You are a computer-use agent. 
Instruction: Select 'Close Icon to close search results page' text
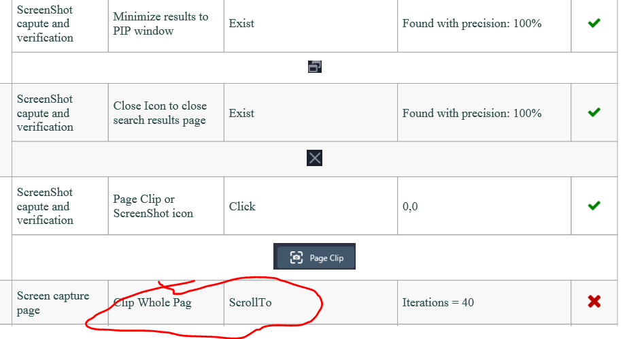point(160,112)
